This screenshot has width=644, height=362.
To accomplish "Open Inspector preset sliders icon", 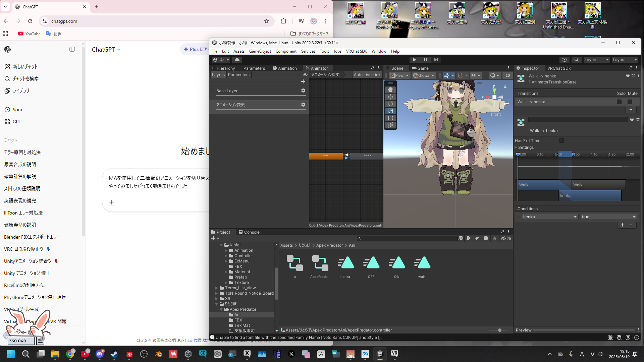I will [x=633, y=76].
